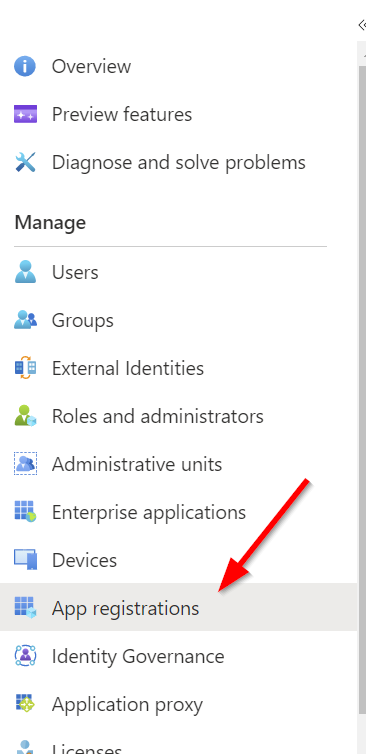Viewport: 366px width, 754px height.
Task: Select the Enterprise applications label
Action: click(x=149, y=512)
